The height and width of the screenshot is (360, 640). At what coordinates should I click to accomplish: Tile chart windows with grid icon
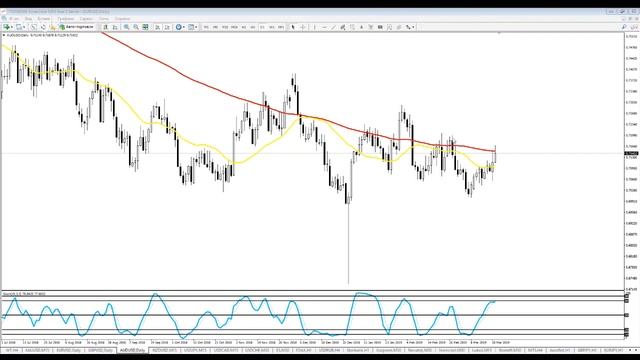[145, 27]
